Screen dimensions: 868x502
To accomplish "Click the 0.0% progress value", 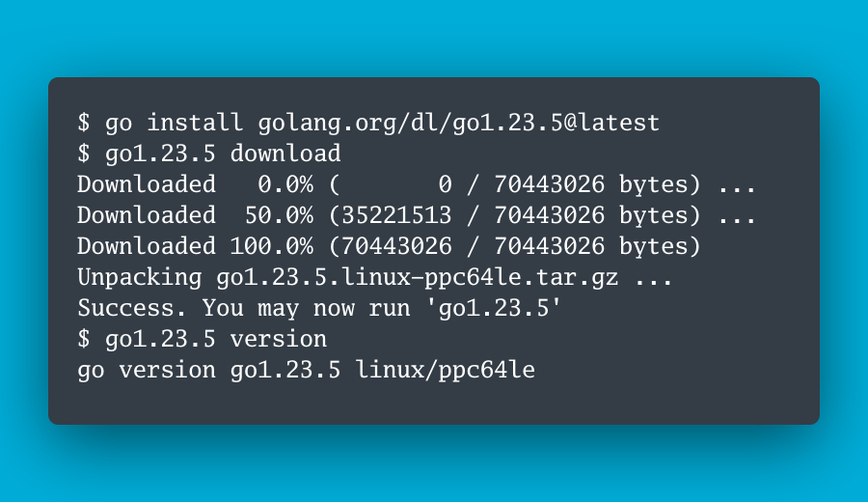I will tap(285, 184).
